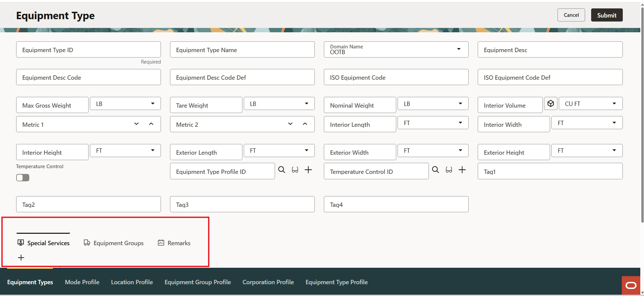This screenshot has height=296, width=644.
Task: Open the Corporation Profile bottom tab
Action: [x=268, y=282]
